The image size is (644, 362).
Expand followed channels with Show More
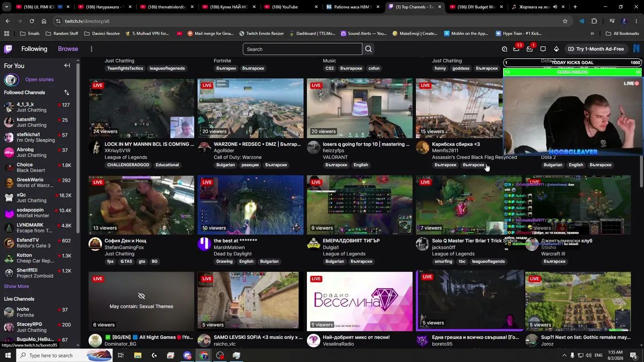click(17, 287)
